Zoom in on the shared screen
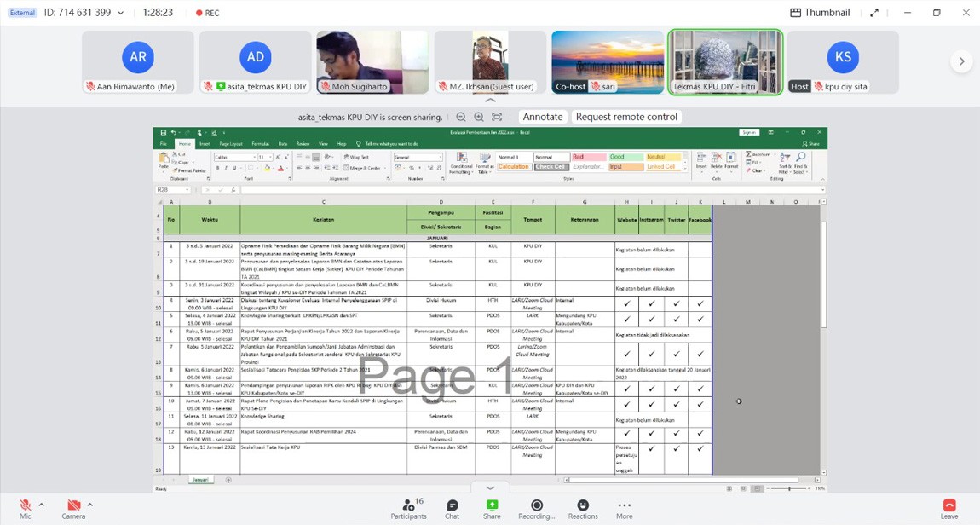Viewport: 980px width, 525px height. 479,117
